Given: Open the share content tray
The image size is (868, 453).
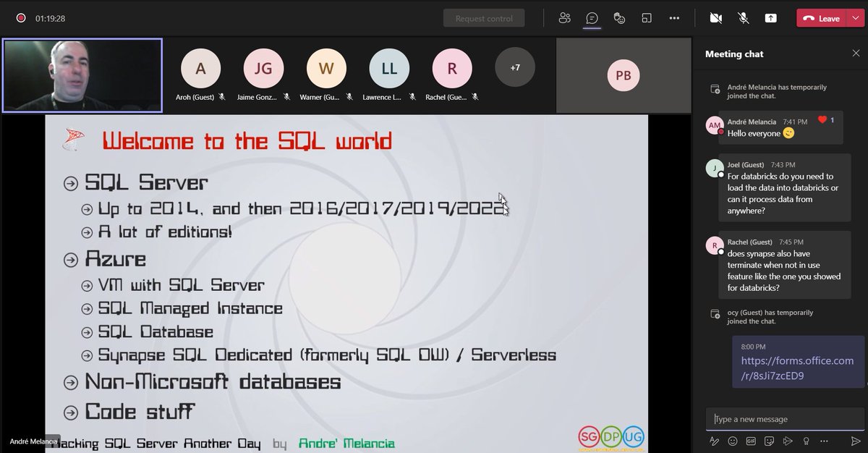Looking at the screenshot, I should click(x=771, y=18).
